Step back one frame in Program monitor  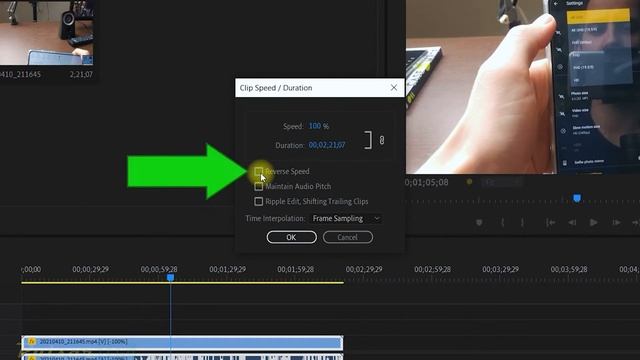[x=572, y=222]
